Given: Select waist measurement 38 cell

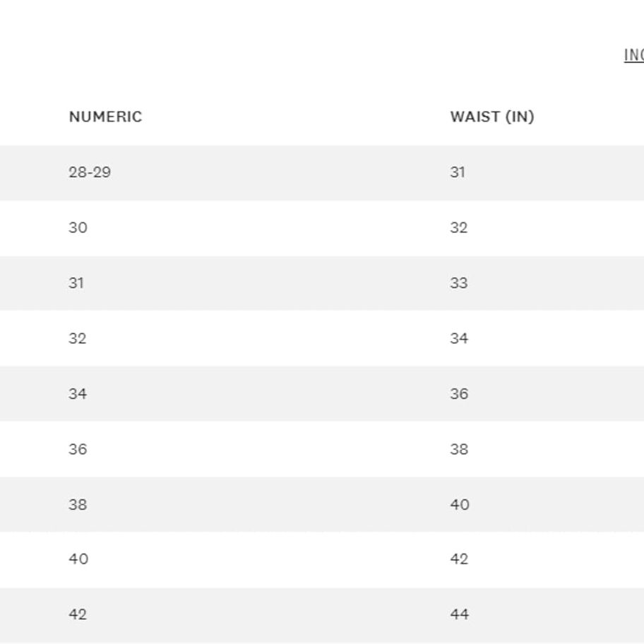Looking at the screenshot, I should pos(459,449).
